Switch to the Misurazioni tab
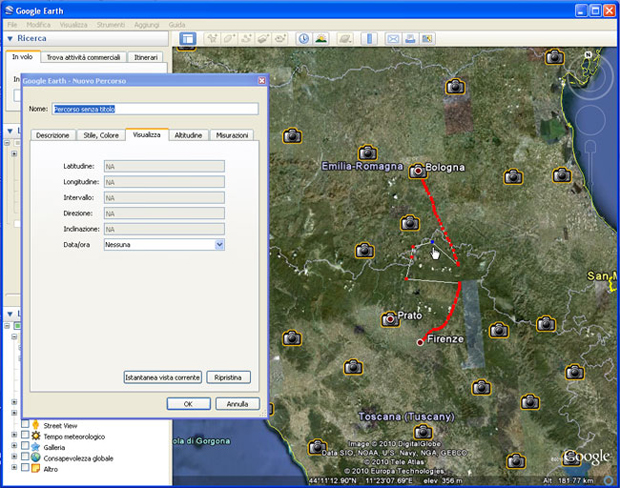This screenshot has height=488, width=620. point(232,135)
